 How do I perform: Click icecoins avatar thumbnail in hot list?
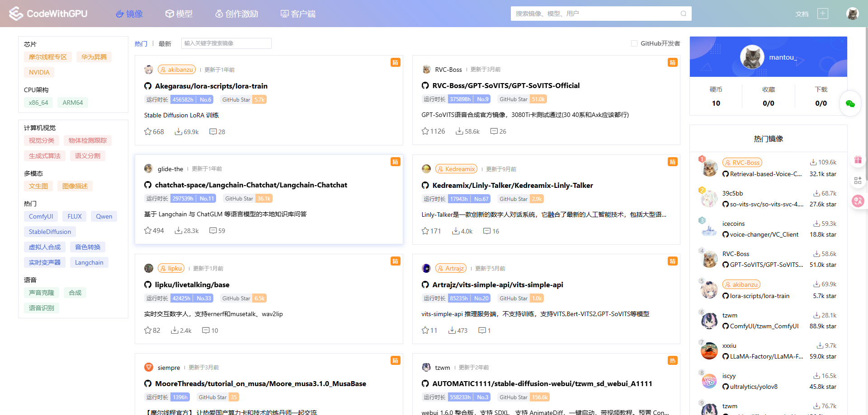[x=709, y=229]
